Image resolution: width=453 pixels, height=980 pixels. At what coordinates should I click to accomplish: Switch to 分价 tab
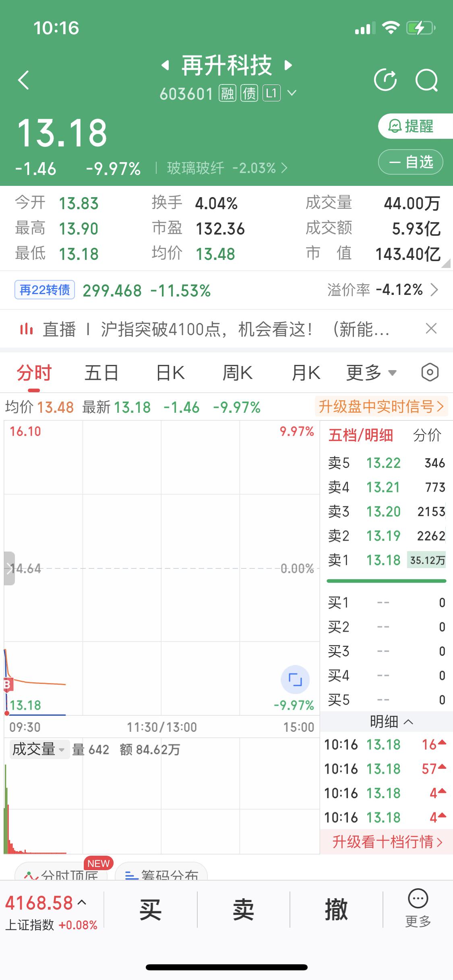427,435
